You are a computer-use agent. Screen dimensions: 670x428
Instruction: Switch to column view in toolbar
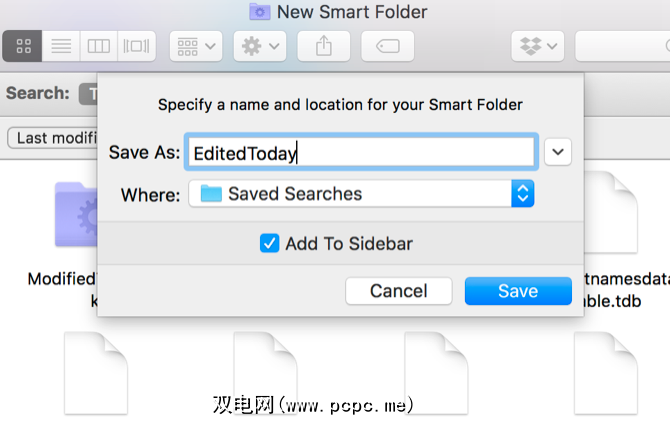tap(98, 46)
